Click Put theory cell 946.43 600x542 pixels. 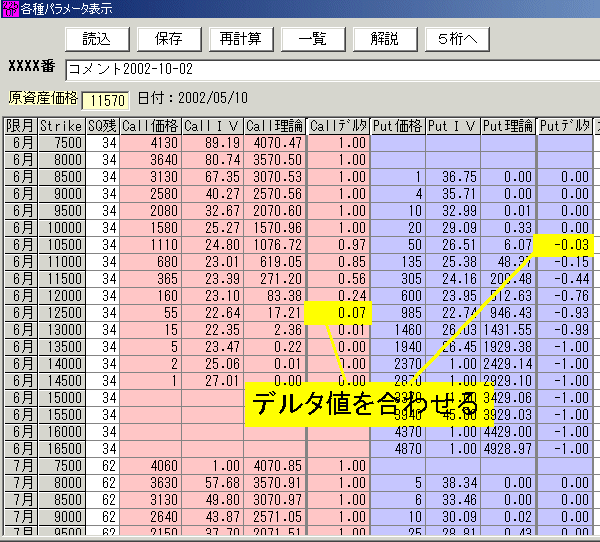point(508,313)
